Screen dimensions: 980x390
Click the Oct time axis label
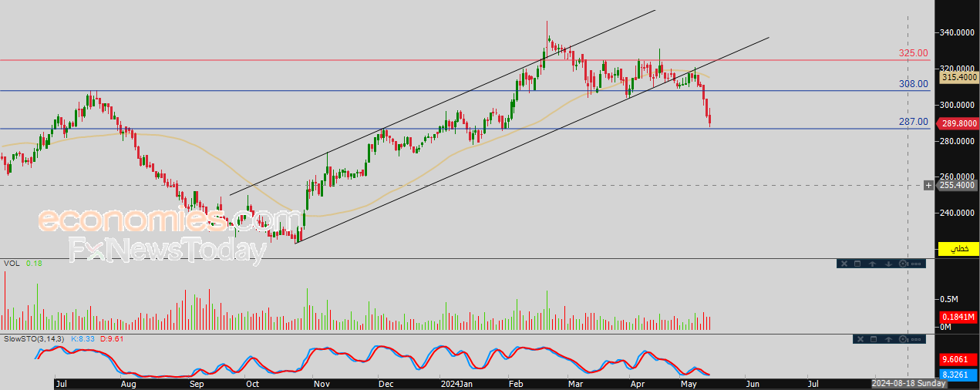coord(251,383)
